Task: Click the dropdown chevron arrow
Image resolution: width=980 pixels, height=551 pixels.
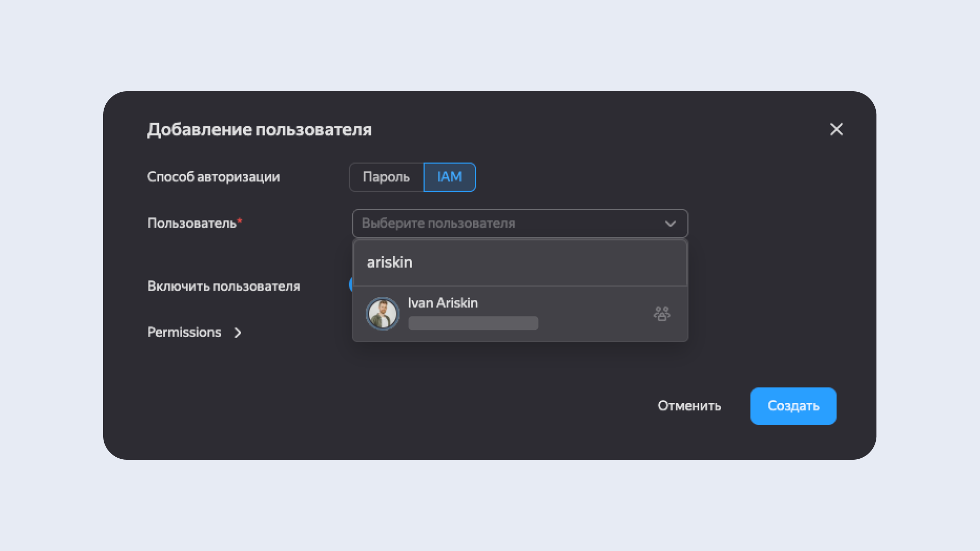Action: [670, 224]
